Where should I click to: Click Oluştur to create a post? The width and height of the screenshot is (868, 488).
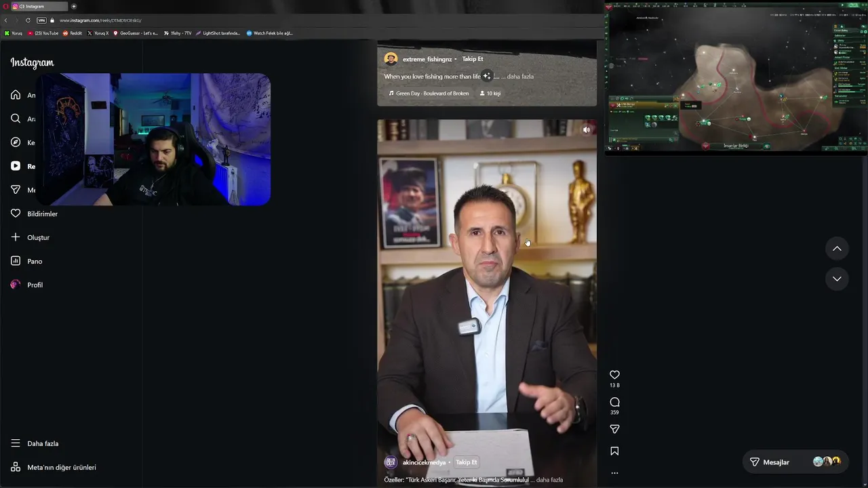[30, 237]
